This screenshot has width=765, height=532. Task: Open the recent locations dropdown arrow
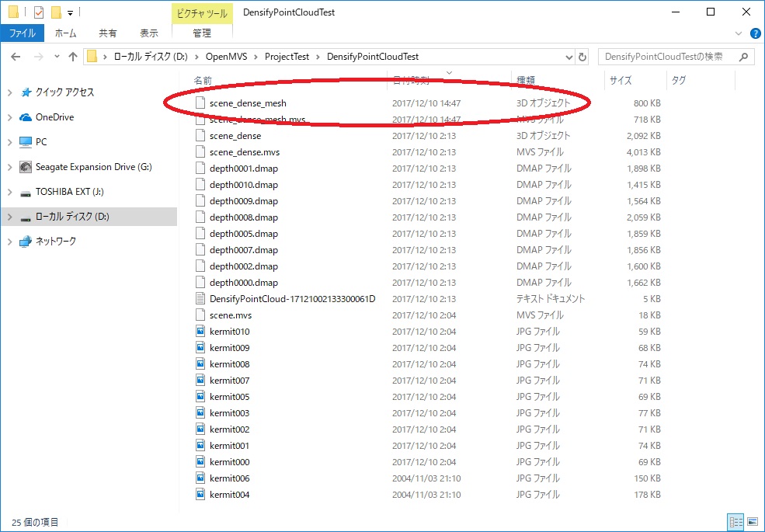57,57
